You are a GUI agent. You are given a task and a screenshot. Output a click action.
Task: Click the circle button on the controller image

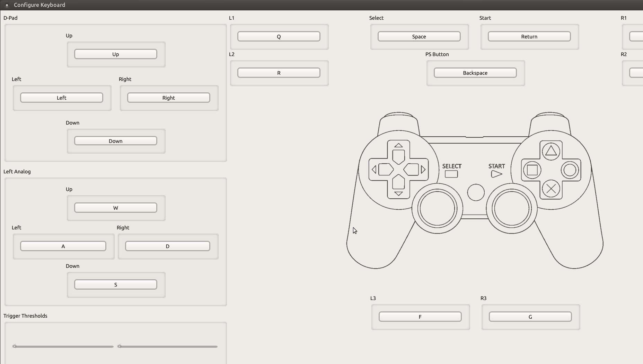pyautogui.click(x=570, y=170)
